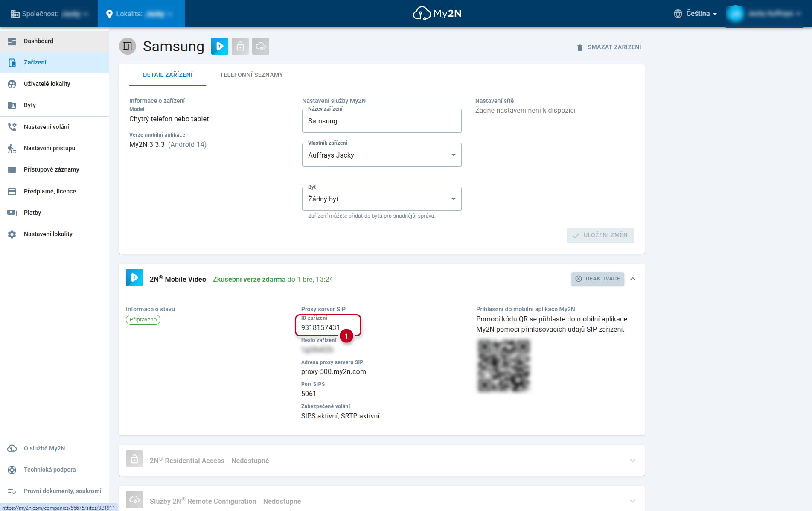
Task: Click the Byty folder icon
Action: pos(12,105)
